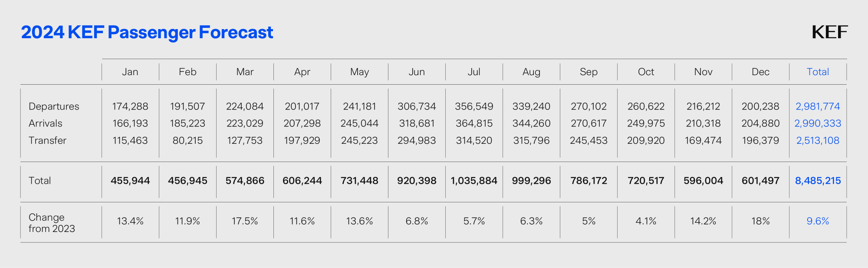Select the Transfer row label

tap(47, 140)
